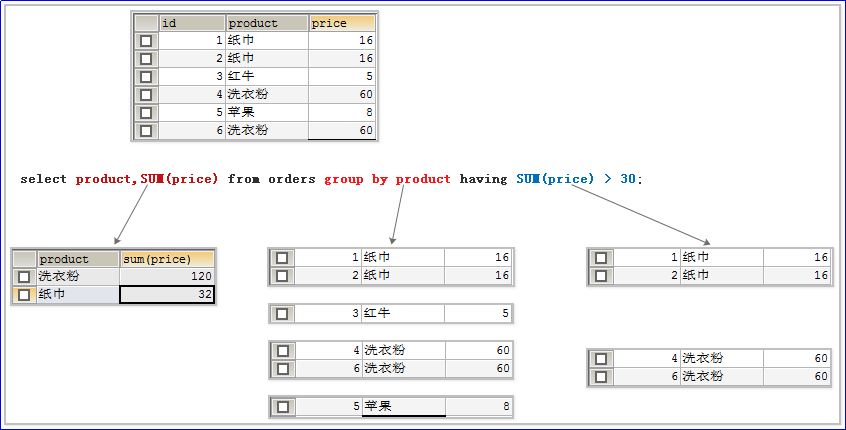The width and height of the screenshot is (846, 430).
Task: Select checkbox of id 6 row in top table
Action: (x=146, y=131)
